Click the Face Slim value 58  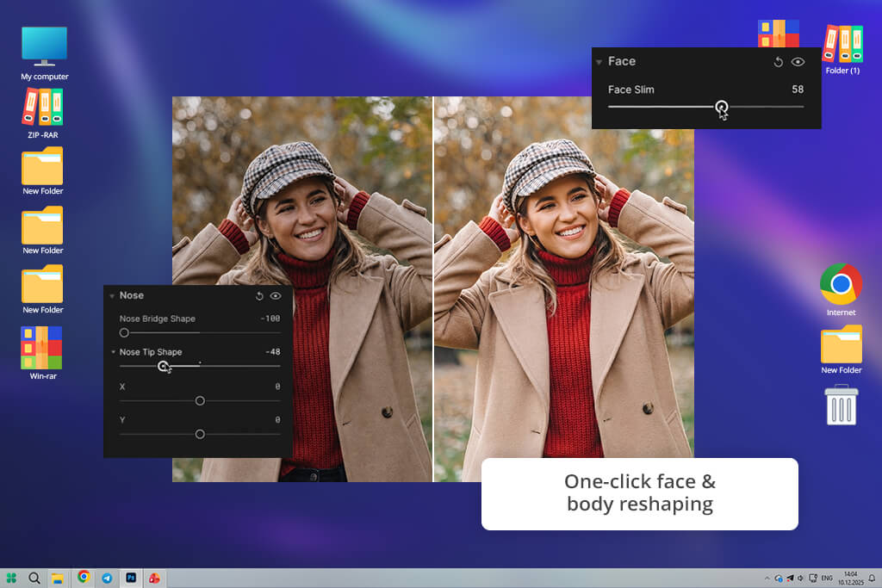(797, 90)
